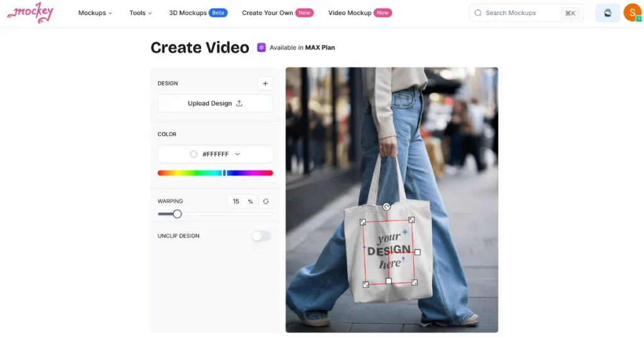Click the ⌘K shortcut badge
The height and width of the screenshot is (338, 644).
570,13
